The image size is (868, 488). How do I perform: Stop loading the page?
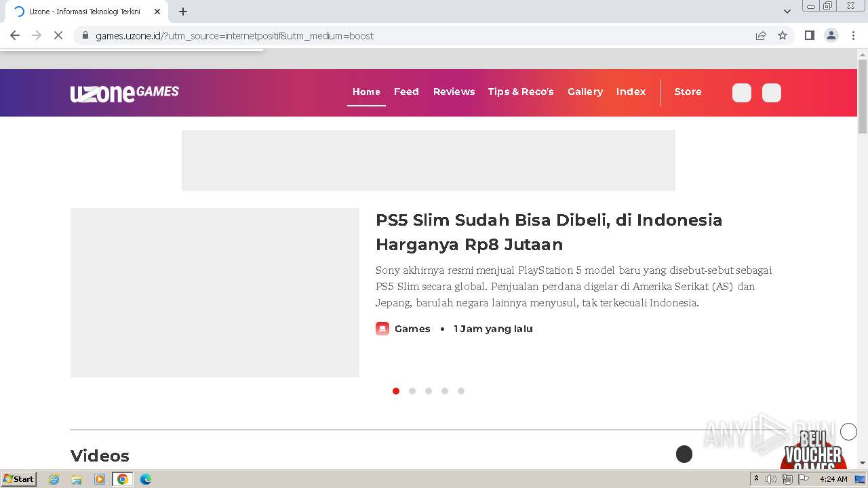pos(58,35)
